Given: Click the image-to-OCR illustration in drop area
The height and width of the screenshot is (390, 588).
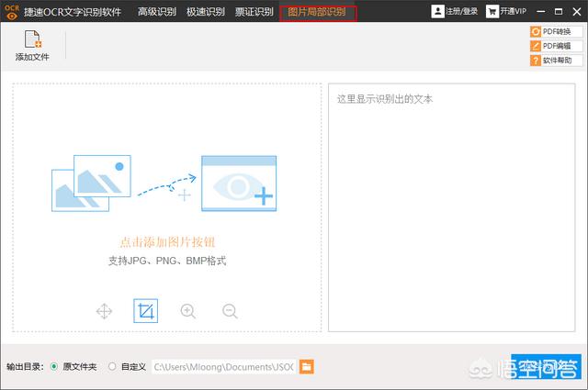Looking at the screenshot, I should tap(164, 184).
